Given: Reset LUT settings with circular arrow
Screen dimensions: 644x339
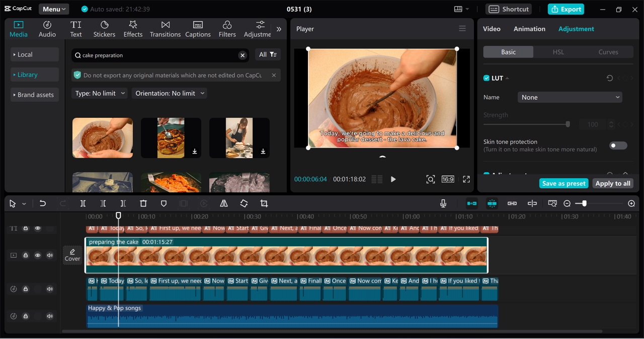Looking at the screenshot, I should click(610, 78).
